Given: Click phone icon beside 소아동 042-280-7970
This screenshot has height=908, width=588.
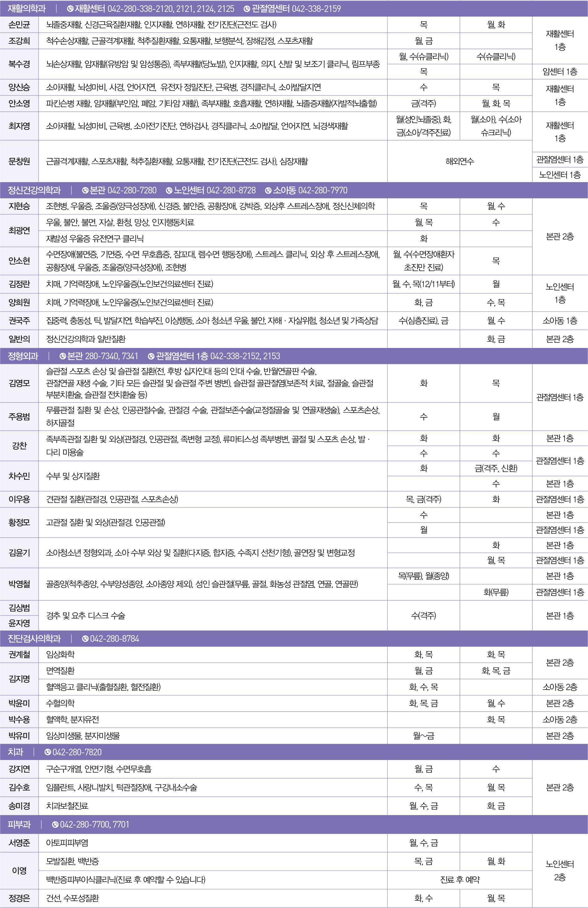Looking at the screenshot, I should 268,190.
